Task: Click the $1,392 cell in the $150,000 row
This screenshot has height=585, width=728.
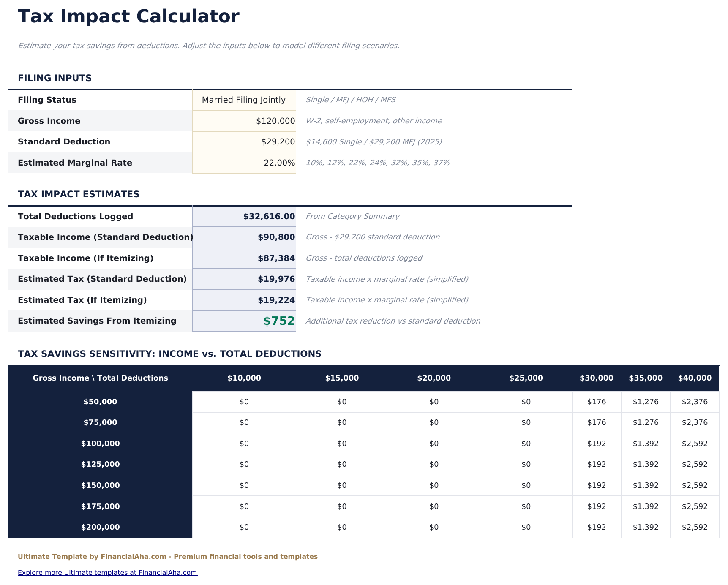Action: tap(646, 485)
